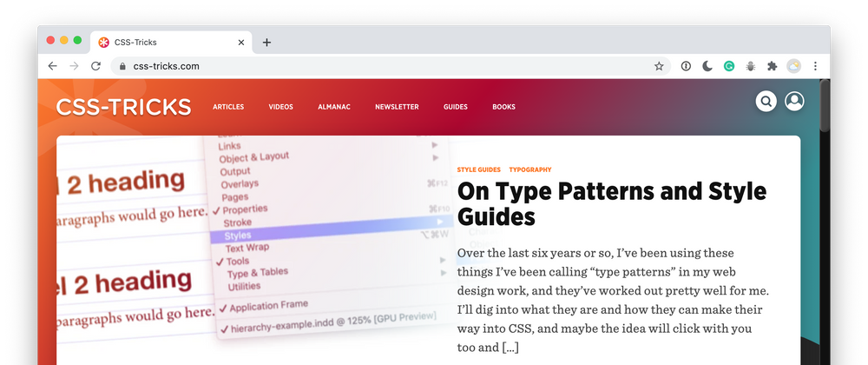
Task: Click the bug extension icon
Action: click(x=751, y=66)
